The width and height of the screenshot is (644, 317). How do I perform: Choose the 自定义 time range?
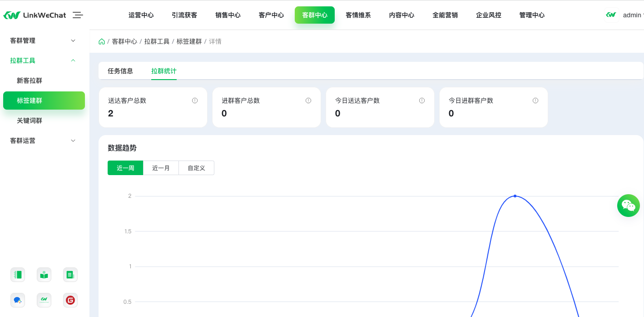click(x=196, y=168)
